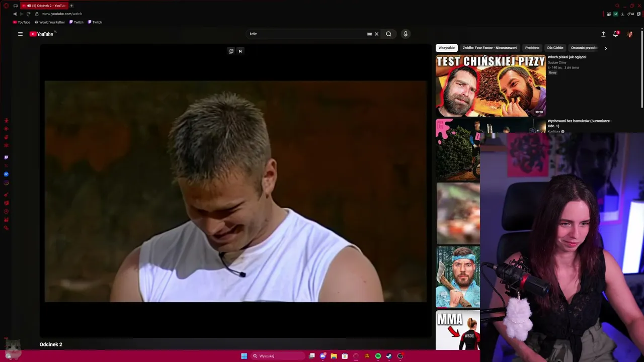
Task: Focus the YouTube search field containing 'tele'
Action: coord(307,34)
